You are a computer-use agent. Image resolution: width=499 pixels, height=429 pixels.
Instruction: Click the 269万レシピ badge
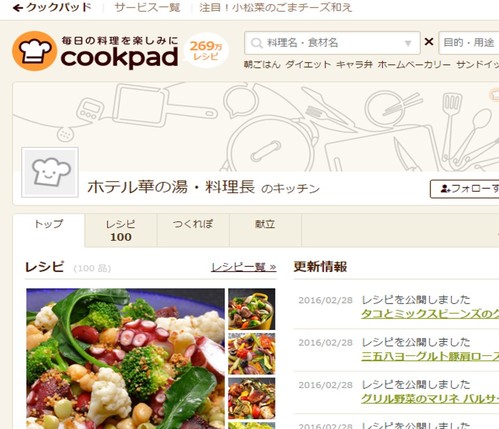[x=206, y=50]
